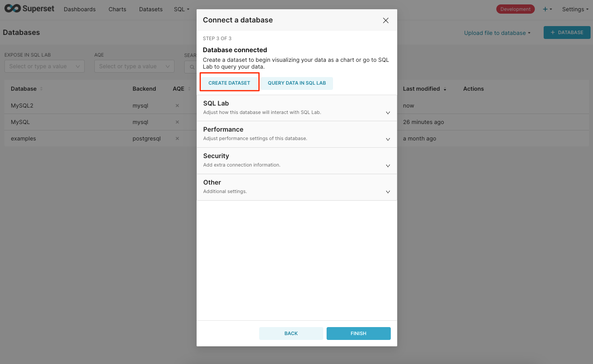Expand the Performance settings section

pyautogui.click(x=388, y=139)
